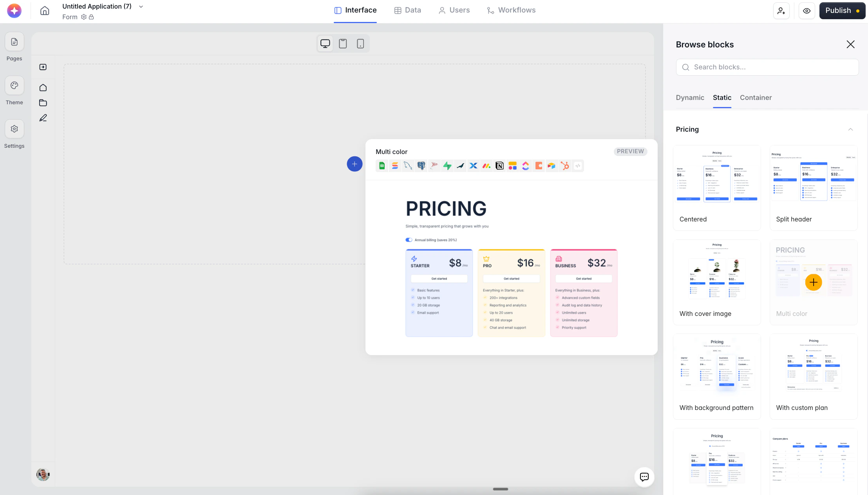Open the Workflows tab

point(511,10)
